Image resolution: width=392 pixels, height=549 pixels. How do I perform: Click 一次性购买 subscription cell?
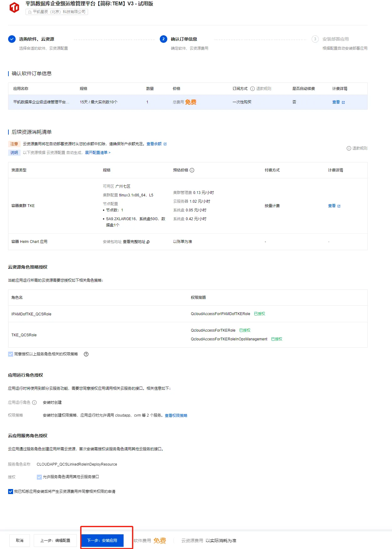click(x=242, y=102)
